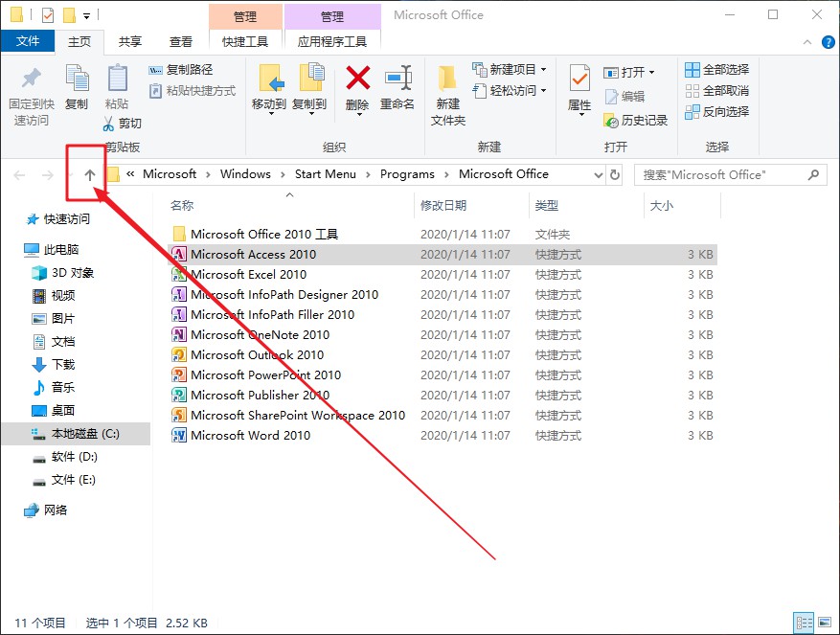Image resolution: width=840 pixels, height=635 pixels.
Task: Click the back navigation arrow
Action: click(19, 174)
